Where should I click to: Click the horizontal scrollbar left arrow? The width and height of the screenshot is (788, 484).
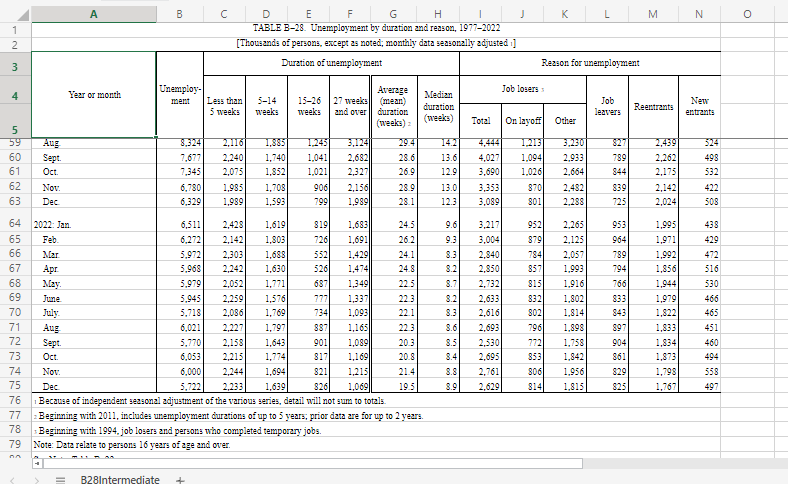[x=37, y=463]
